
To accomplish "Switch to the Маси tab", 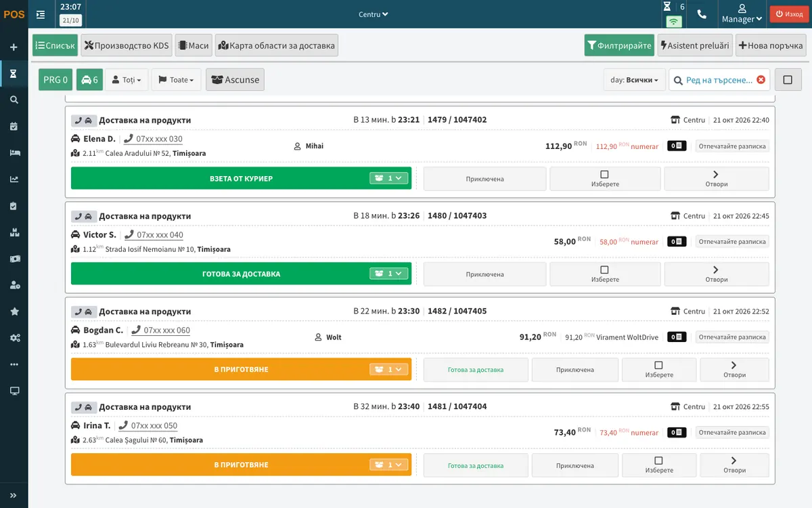I will [194, 45].
